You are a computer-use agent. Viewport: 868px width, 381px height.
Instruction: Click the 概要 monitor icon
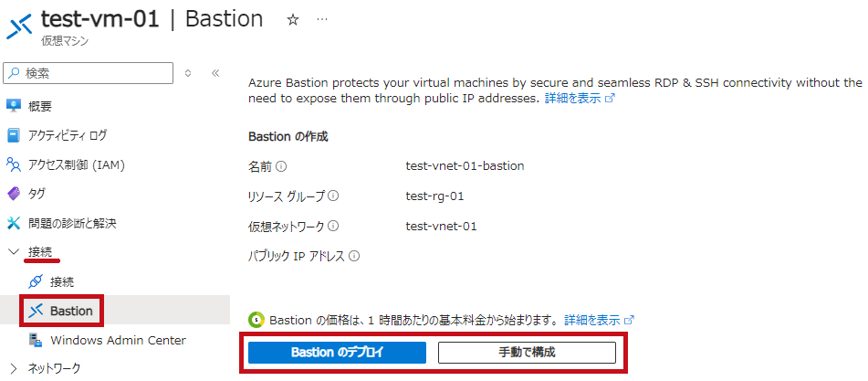(14, 105)
